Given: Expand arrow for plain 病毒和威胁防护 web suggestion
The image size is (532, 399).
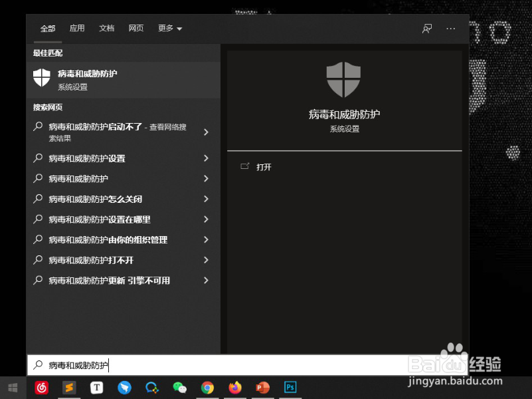Looking at the screenshot, I should click(206, 178).
